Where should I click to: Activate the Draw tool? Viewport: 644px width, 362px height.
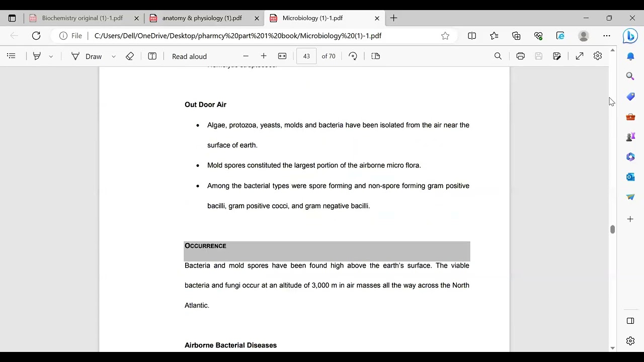[x=87, y=56]
